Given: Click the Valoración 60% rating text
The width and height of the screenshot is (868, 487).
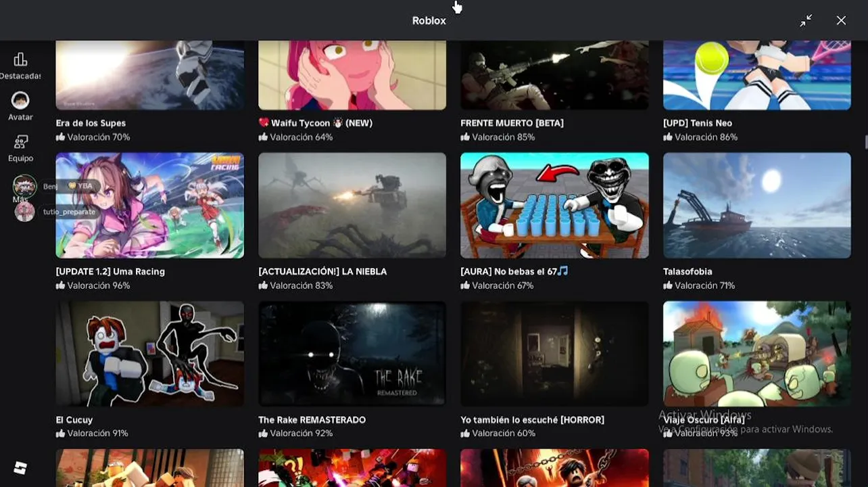Looking at the screenshot, I should [503, 433].
